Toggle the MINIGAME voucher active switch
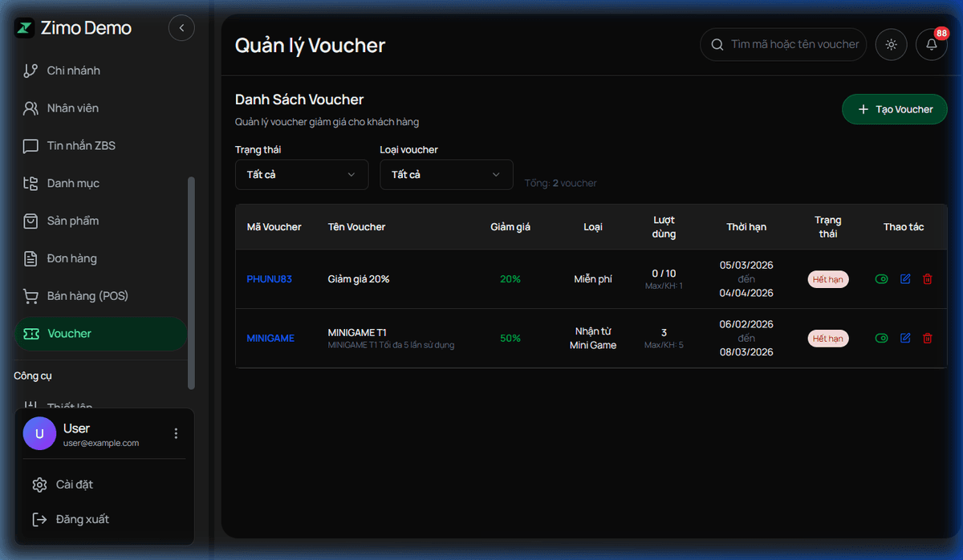The image size is (963, 560). click(881, 339)
